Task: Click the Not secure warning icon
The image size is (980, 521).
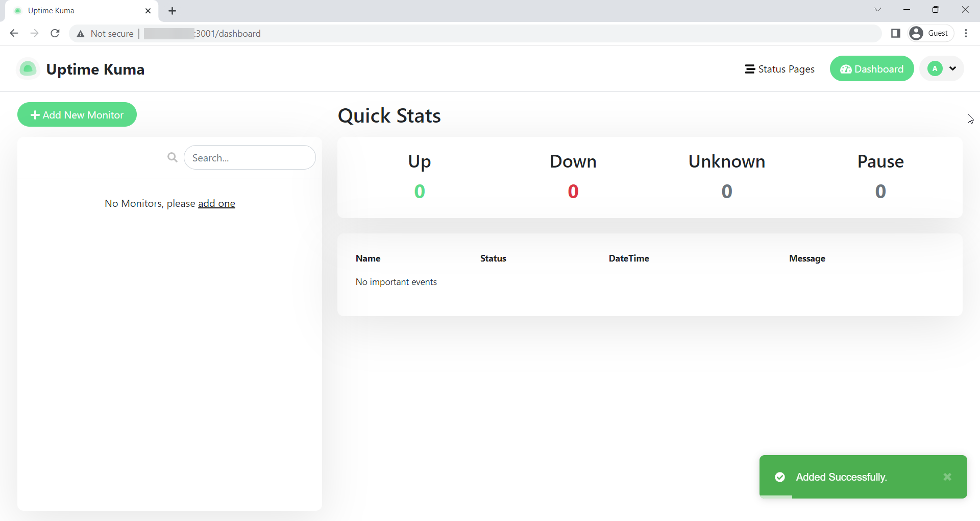Action: click(x=81, y=34)
